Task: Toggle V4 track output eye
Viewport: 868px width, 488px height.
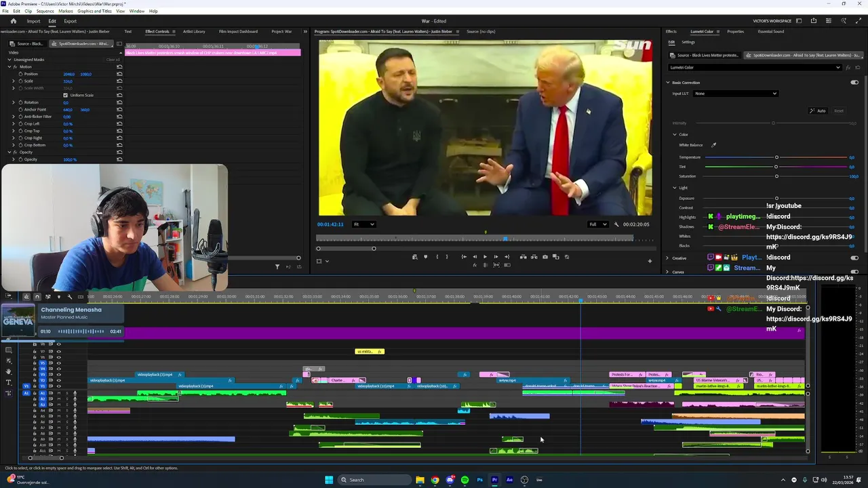Action: 58,369
